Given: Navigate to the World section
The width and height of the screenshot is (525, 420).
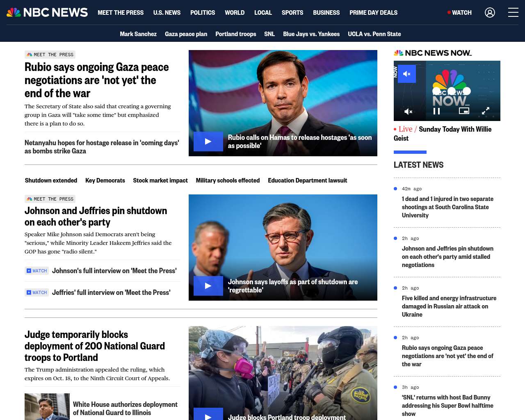Looking at the screenshot, I should click(235, 13).
